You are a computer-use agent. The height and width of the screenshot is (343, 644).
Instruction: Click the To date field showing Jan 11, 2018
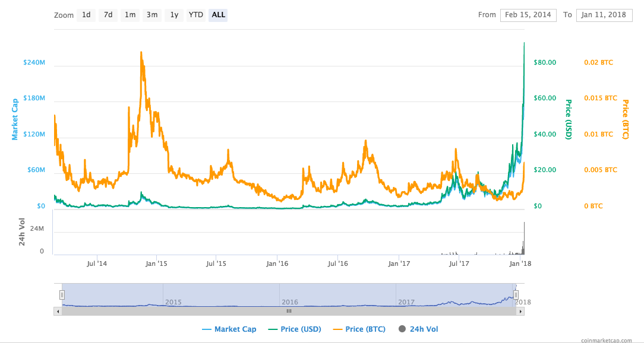coord(603,15)
